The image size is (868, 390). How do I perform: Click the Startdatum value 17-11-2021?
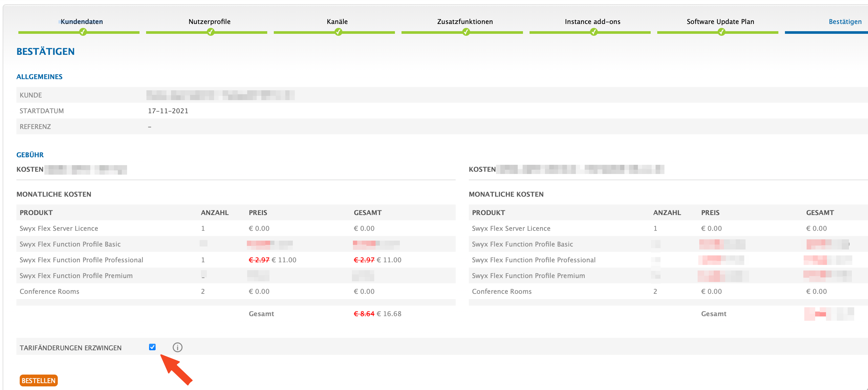(x=168, y=111)
